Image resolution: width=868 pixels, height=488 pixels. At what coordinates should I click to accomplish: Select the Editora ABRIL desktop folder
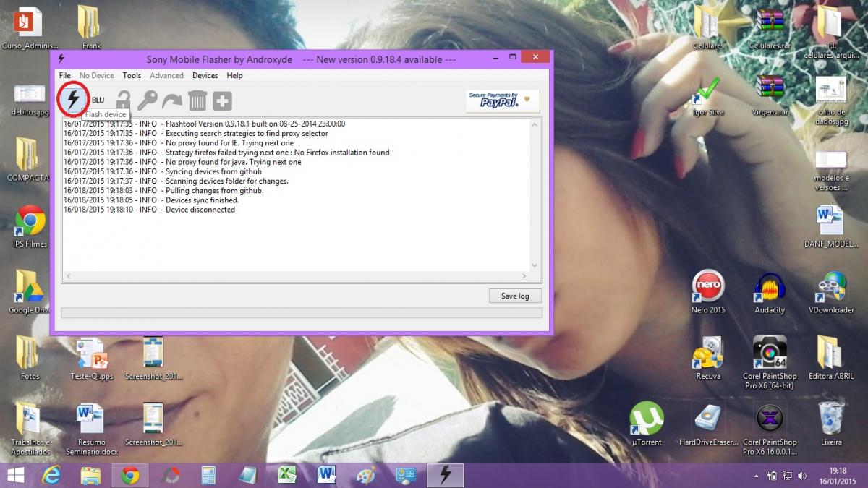[831, 359]
